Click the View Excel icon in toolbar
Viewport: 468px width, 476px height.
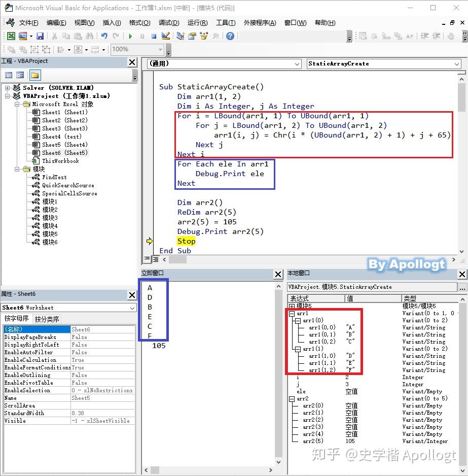(11, 36)
